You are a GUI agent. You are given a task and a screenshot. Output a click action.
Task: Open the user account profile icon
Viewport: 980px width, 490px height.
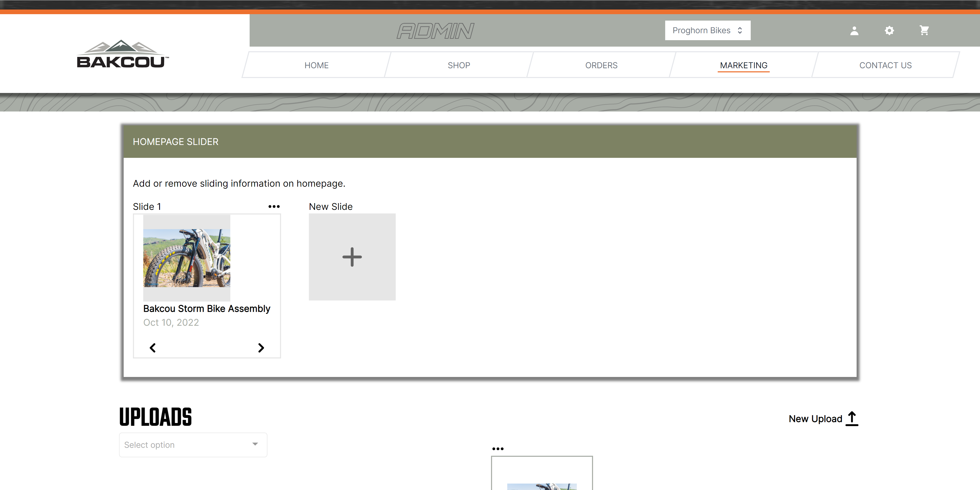(854, 31)
